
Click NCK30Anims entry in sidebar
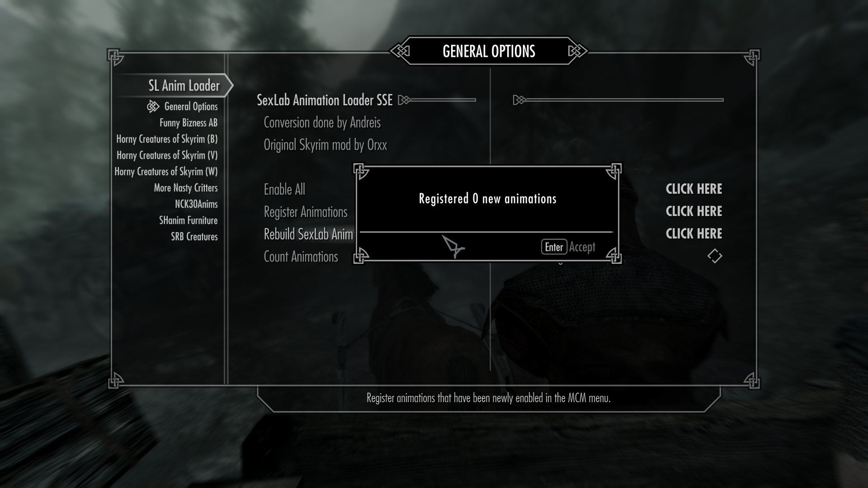click(196, 204)
